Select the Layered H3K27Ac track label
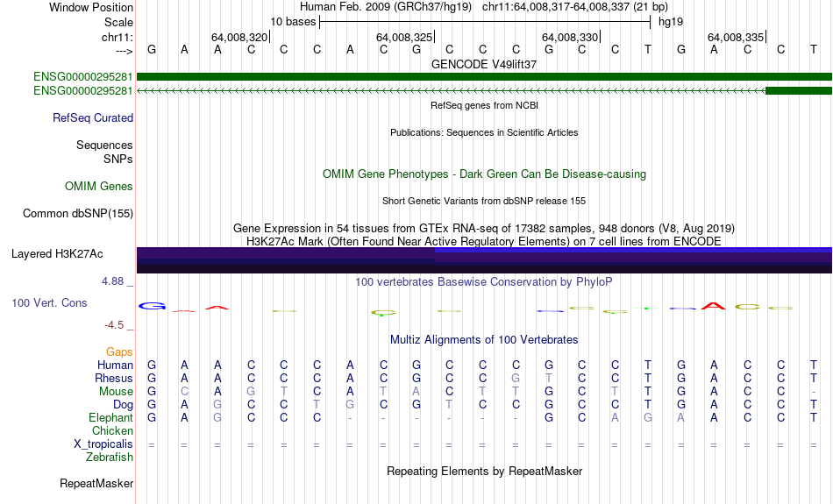The height and width of the screenshot is (504, 833). 57,254
